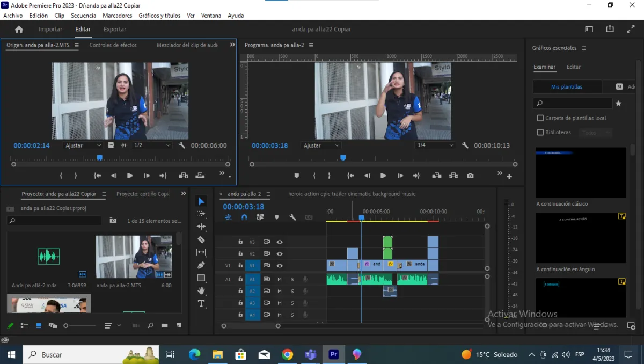Play the Source monitor clip
This screenshot has height=364, width=644.
[x=130, y=176]
